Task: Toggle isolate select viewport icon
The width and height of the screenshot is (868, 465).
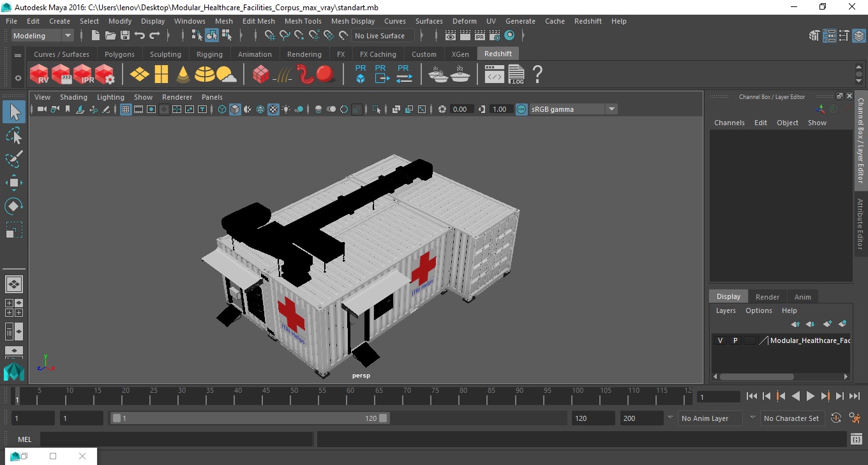Action: (x=377, y=109)
